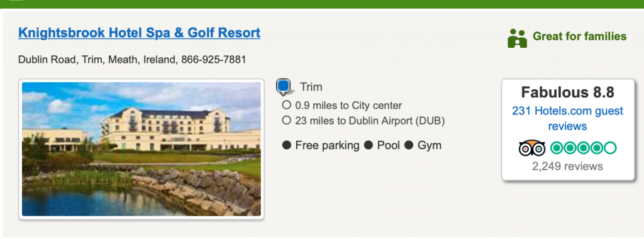Click the third TripAdvisor rating circle
644x239 pixels.
click(584, 148)
